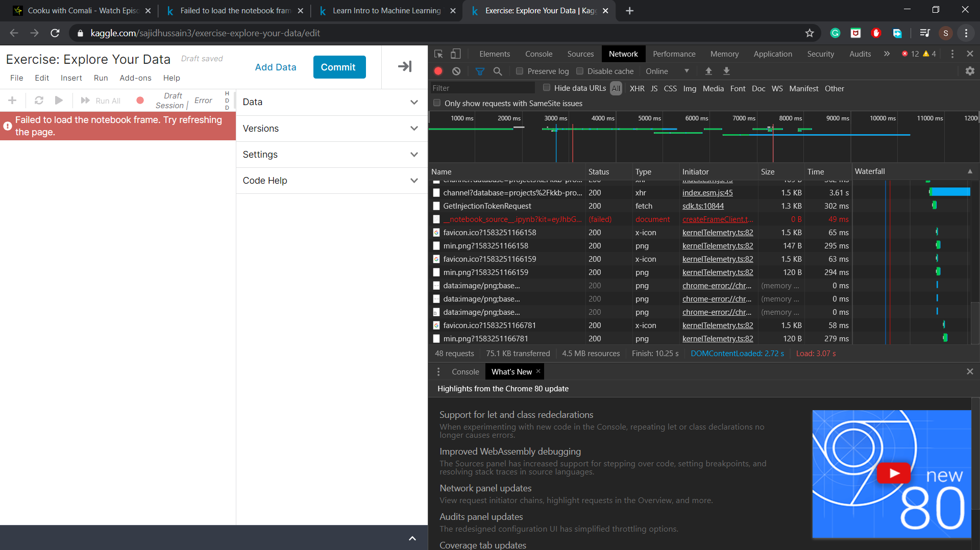Expand the bottom console bar chevron
Screen dimensions: 980x550
[412, 538]
